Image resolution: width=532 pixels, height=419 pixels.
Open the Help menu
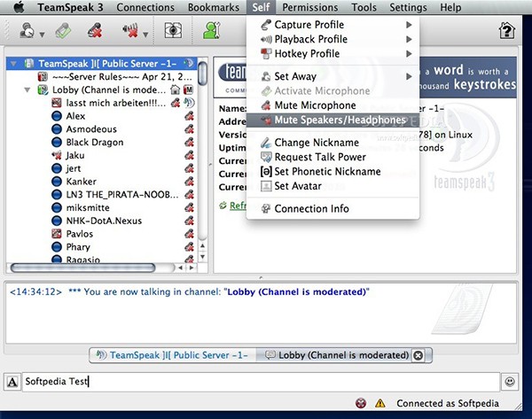[450, 7]
